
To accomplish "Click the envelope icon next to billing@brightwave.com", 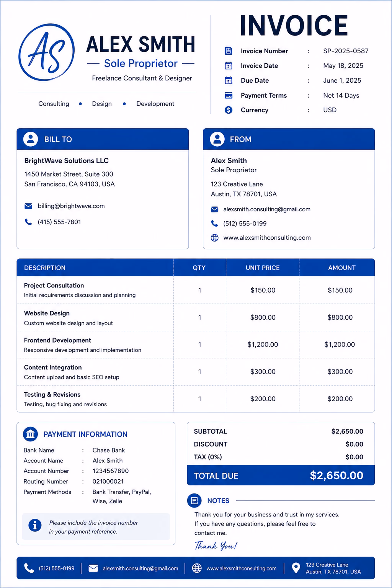I will point(28,206).
